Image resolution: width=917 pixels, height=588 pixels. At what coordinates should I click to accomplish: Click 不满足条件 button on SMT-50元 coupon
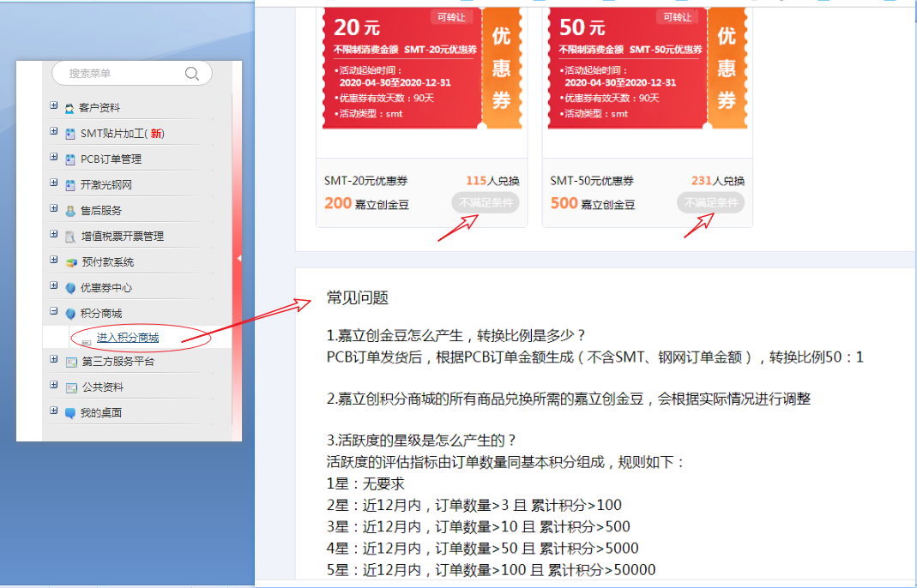[x=710, y=203]
